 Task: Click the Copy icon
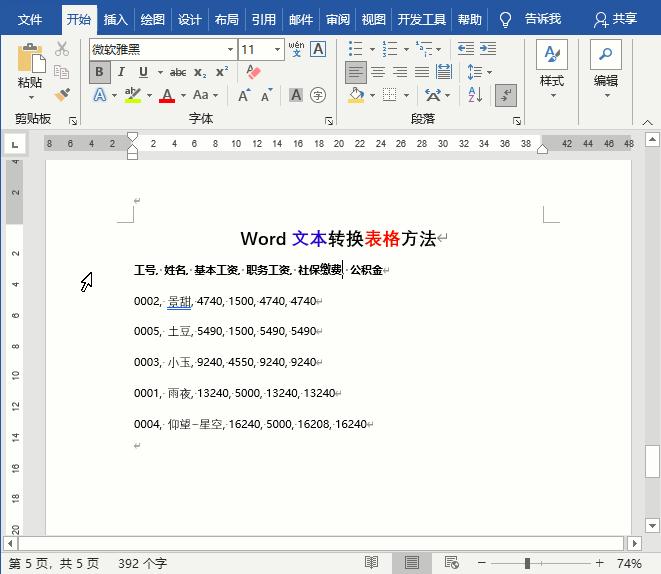coord(62,72)
